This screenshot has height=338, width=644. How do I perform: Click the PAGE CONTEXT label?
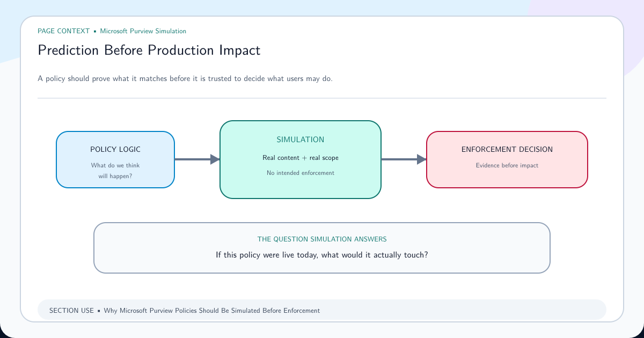click(64, 31)
